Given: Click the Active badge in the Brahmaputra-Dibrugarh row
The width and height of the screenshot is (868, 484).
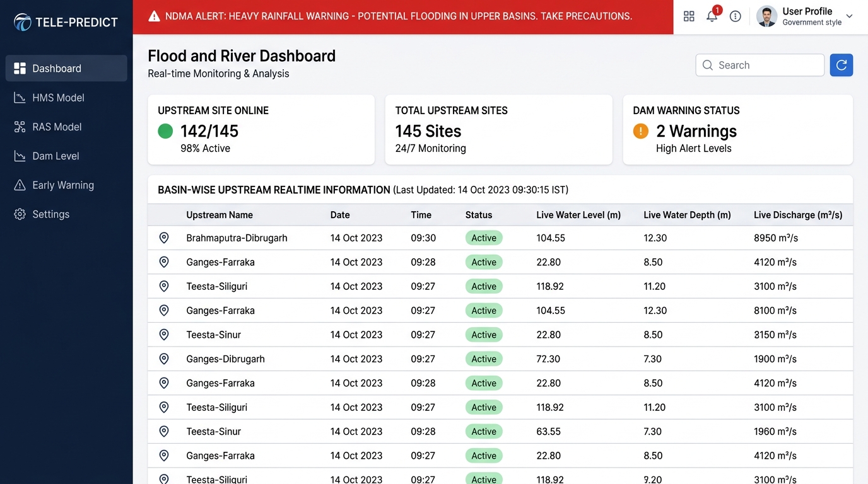Looking at the screenshot, I should click(x=484, y=238).
